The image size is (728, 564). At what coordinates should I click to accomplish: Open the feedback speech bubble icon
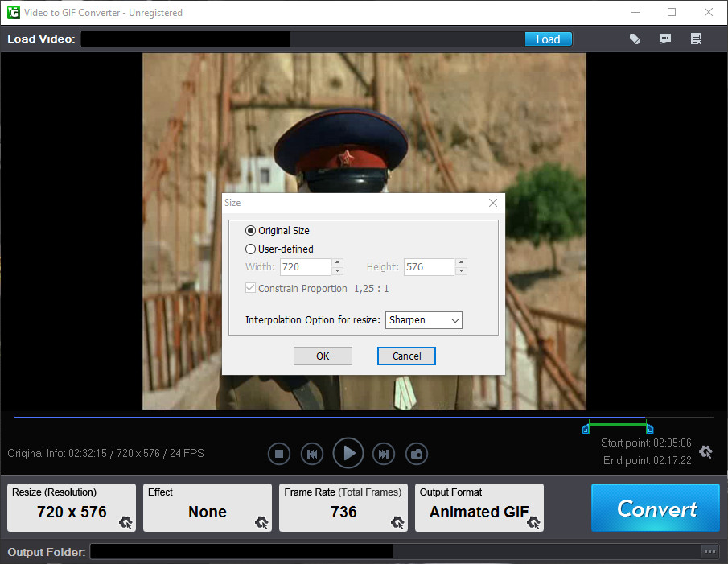[665, 39]
